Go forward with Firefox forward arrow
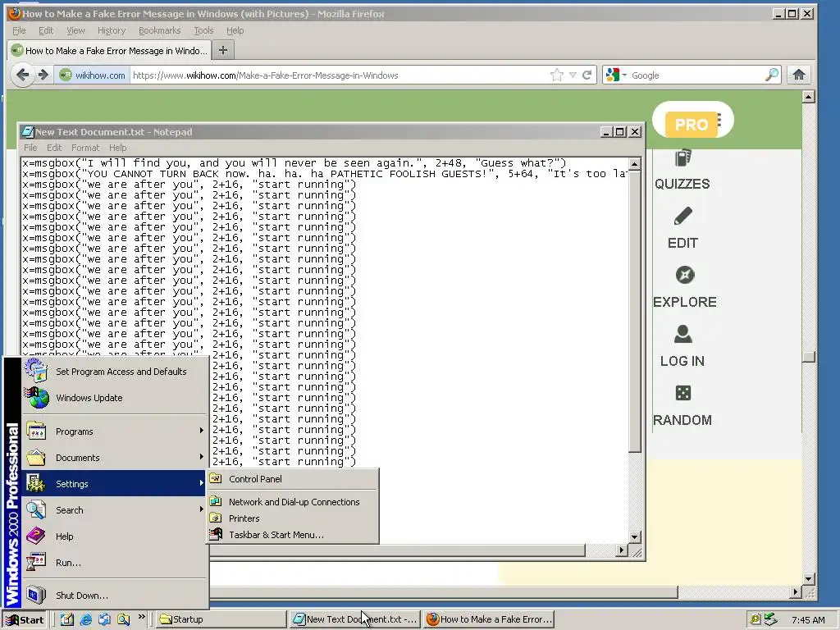 (43, 75)
